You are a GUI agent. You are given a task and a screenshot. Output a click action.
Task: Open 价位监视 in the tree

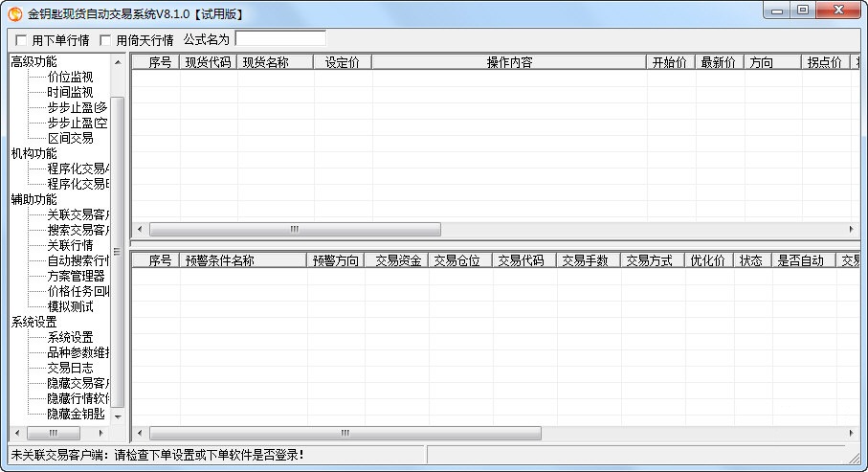[70, 77]
